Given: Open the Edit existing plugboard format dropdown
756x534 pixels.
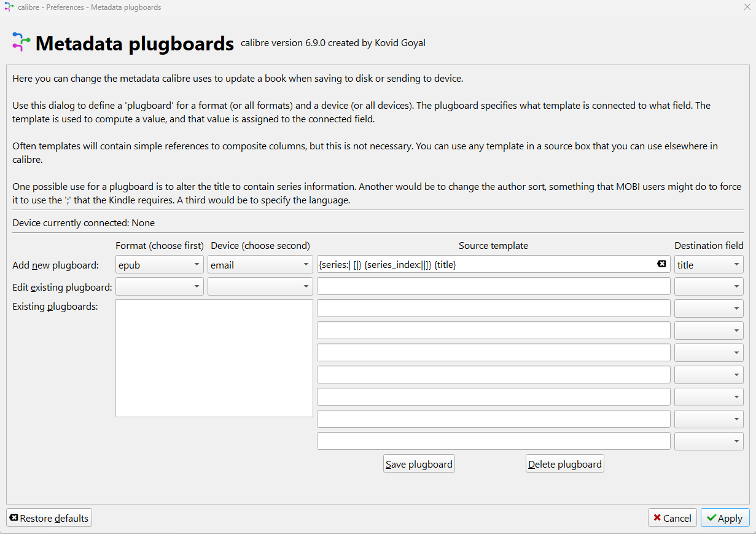Looking at the screenshot, I should coord(159,287).
